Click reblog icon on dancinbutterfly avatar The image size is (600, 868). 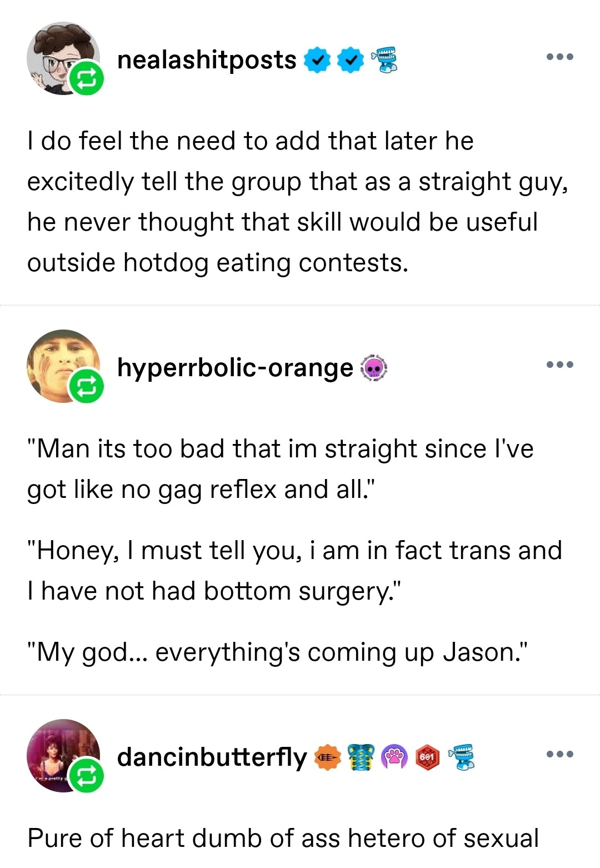[86, 776]
